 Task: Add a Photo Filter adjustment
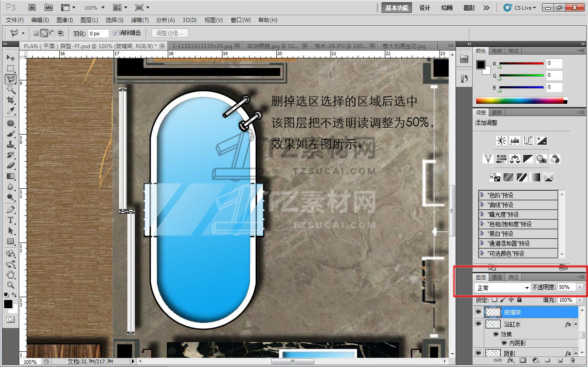[542, 159]
